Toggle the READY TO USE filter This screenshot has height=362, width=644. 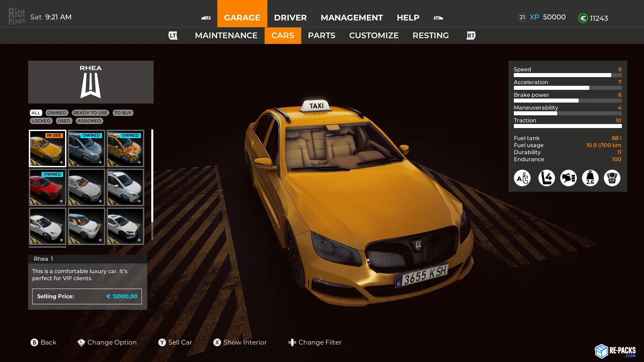pos(90,113)
